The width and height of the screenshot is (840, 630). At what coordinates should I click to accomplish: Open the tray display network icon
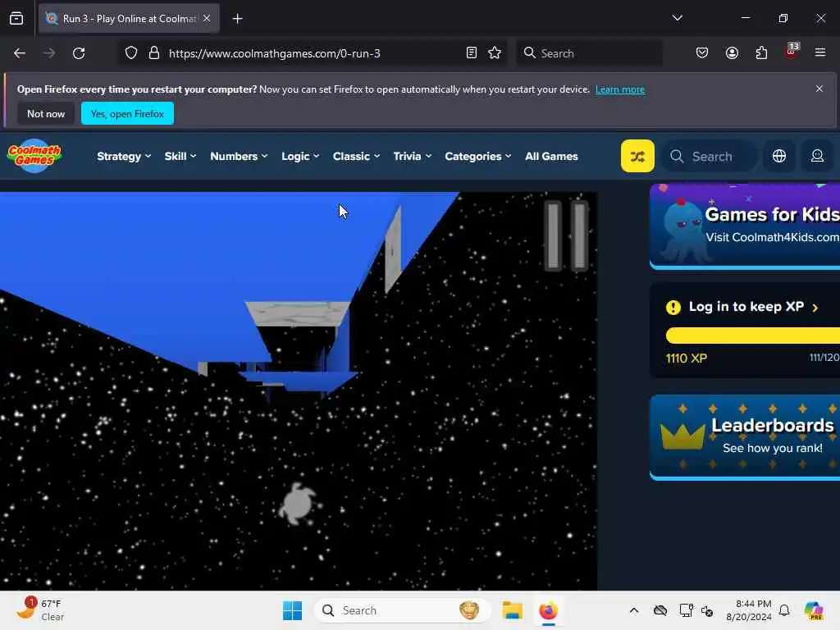(686, 610)
